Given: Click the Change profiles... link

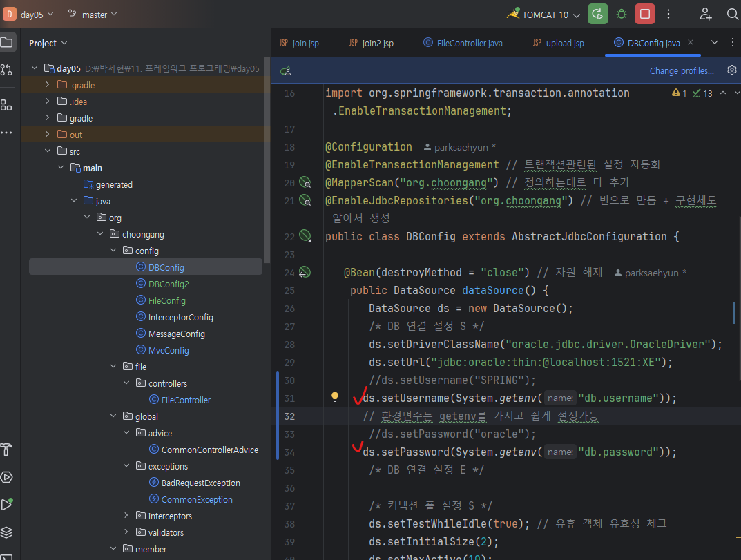Looking at the screenshot, I should (x=681, y=70).
